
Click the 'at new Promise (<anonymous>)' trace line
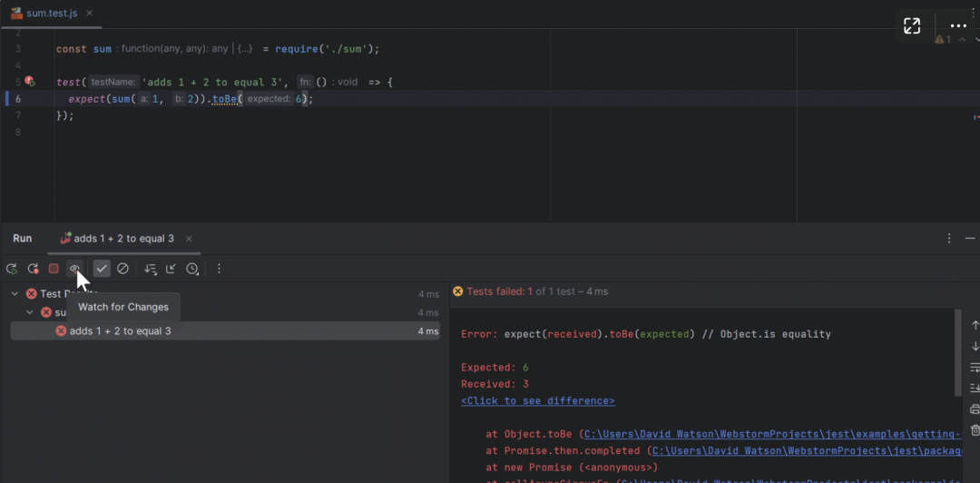coord(572,468)
